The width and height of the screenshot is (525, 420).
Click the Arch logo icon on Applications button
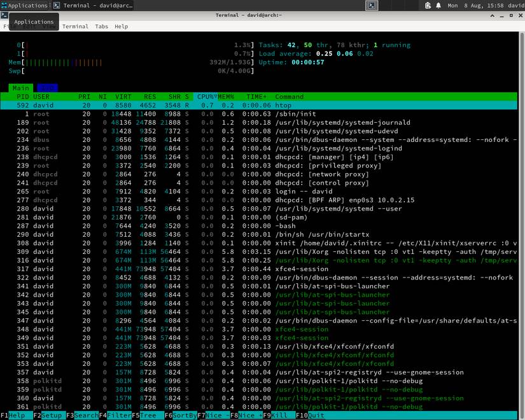point(5,5)
